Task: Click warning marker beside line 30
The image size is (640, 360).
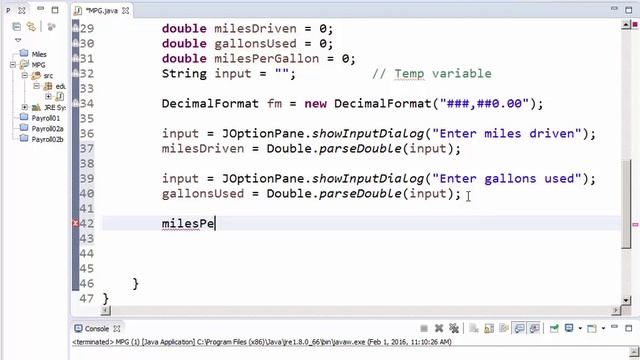Action: click(x=76, y=43)
